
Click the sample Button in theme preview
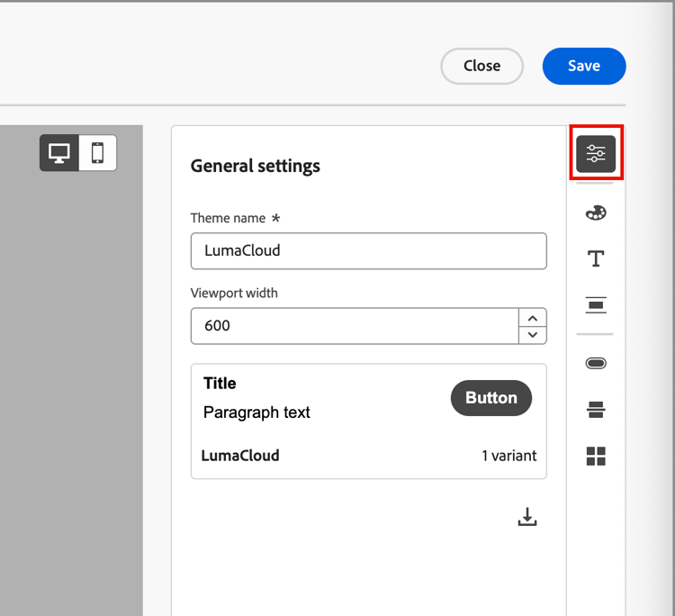[x=491, y=398]
